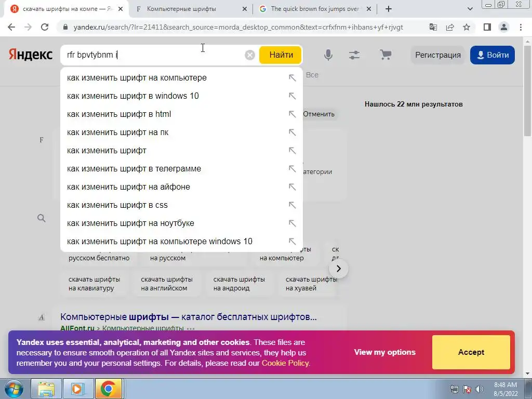Clear the Yandex search field with the X icon
Image resolution: width=532 pixels, height=399 pixels.
pos(250,55)
